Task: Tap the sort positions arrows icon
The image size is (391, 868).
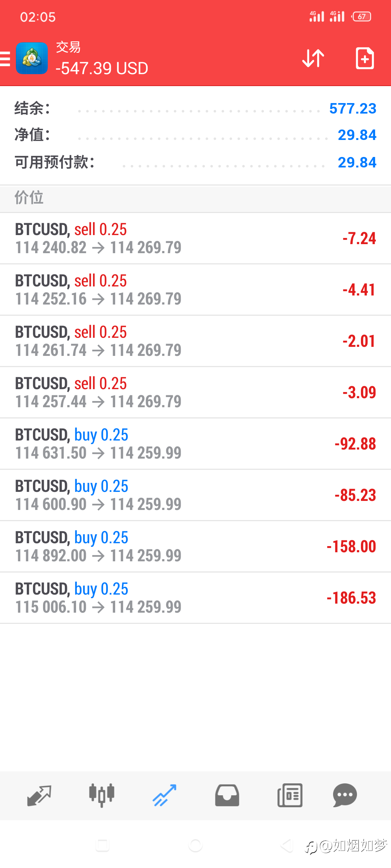Action: point(313,58)
